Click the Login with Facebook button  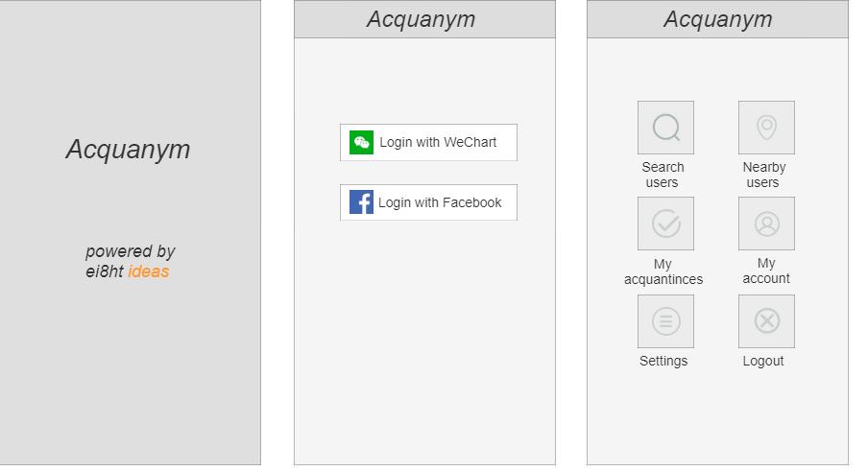[x=428, y=202]
